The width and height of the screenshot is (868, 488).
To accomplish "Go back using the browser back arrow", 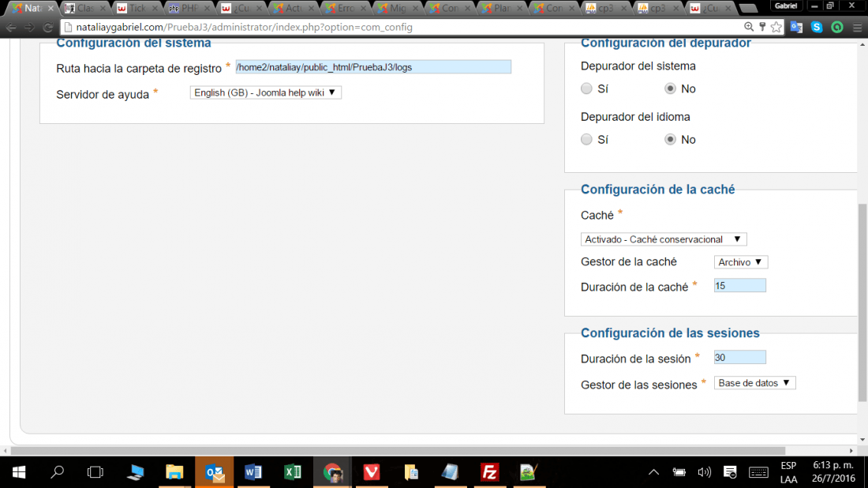I will 10,27.
